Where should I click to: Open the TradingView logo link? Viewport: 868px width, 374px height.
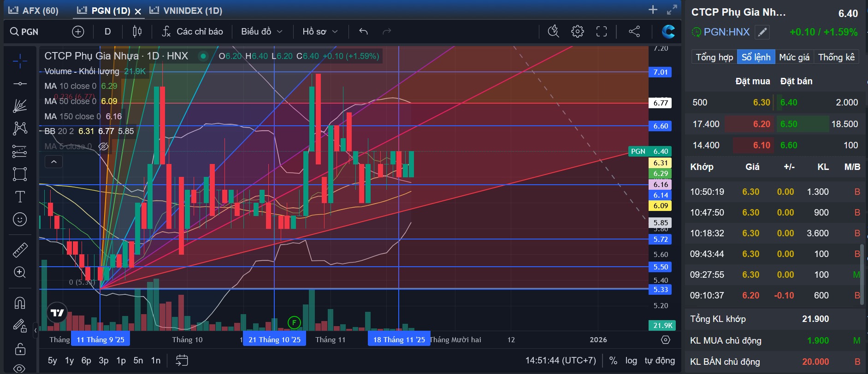58,313
